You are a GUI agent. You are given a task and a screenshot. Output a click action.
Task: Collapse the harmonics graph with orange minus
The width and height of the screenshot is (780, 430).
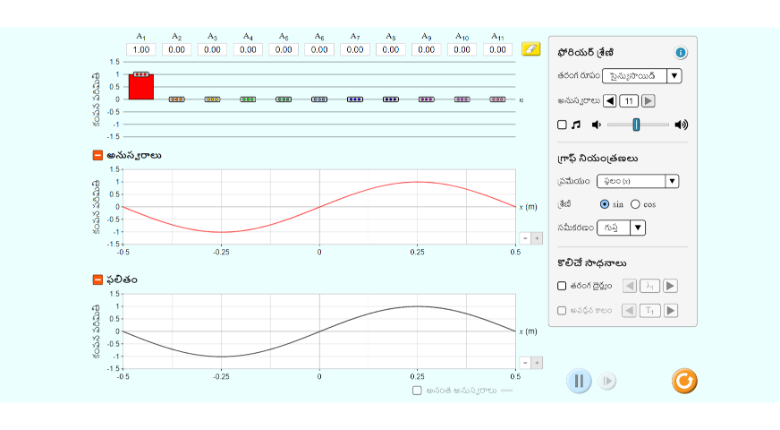(97, 155)
